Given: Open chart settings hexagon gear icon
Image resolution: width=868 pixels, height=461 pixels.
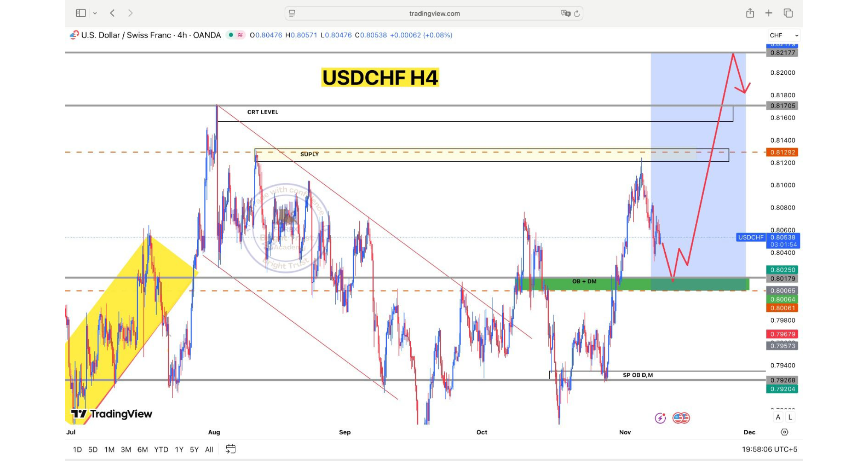Looking at the screenshot, I should tap(784, 432).
